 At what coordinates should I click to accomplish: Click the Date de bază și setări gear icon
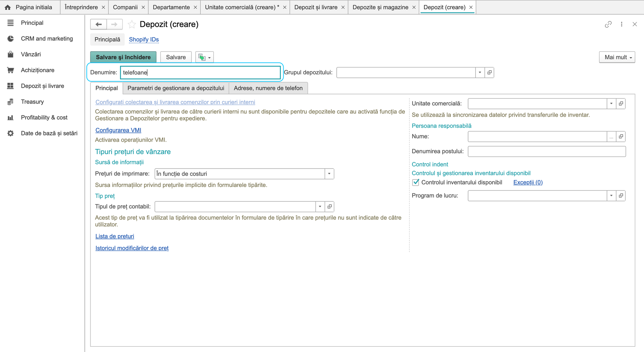11,133
